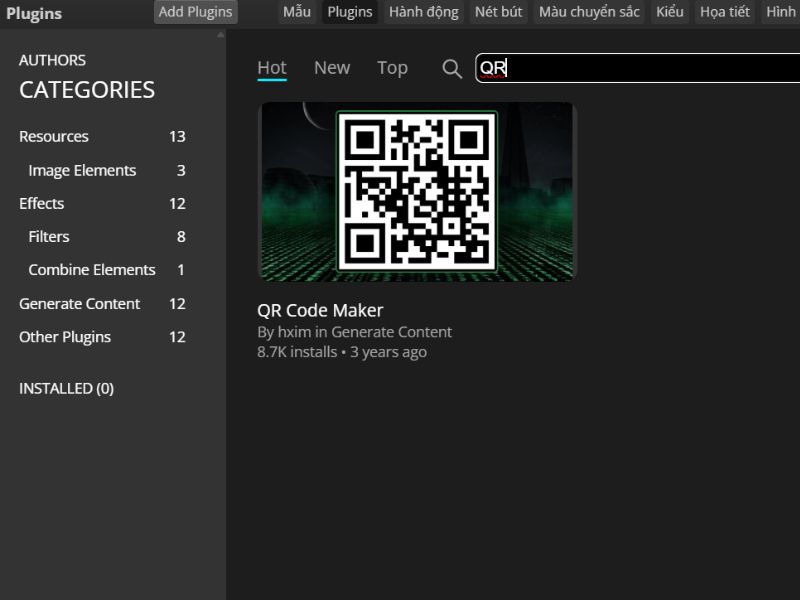This screenshot has height=600, width=800.
Task: Open the AUTHORS section
Action: [53, 60]
